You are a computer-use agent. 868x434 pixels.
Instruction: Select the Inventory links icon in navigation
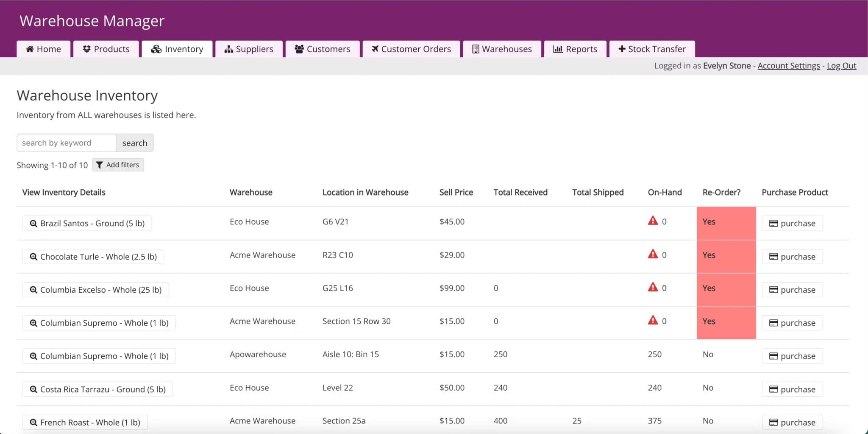pyautogui.click(x=156, y=49)
